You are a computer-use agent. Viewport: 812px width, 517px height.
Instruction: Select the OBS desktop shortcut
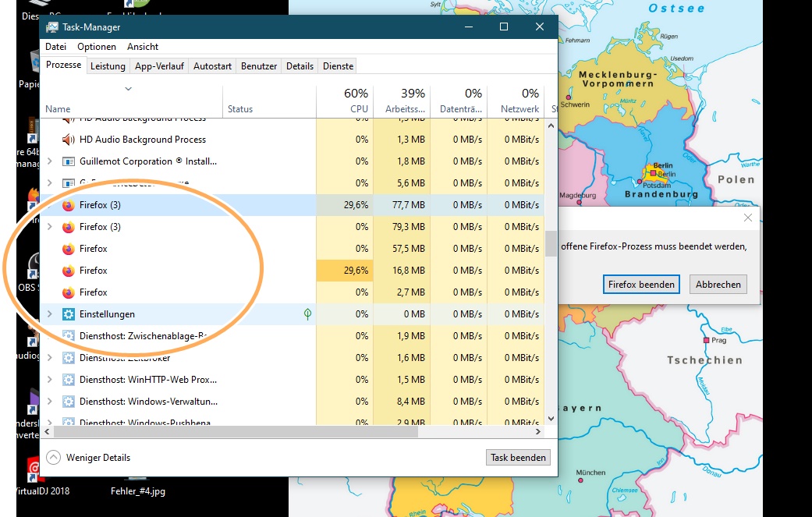pos(31,273)
